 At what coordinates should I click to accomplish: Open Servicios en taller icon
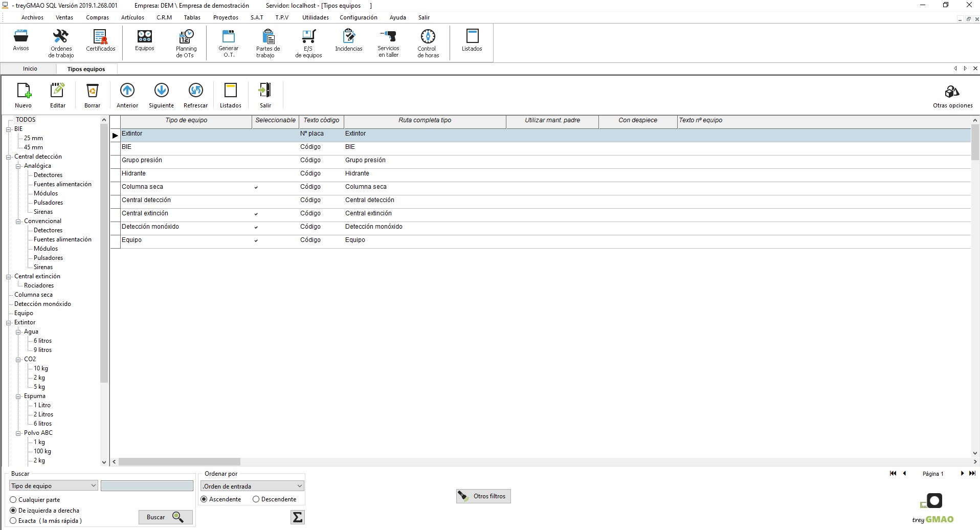pyautogui.click(x=389, y=43)
